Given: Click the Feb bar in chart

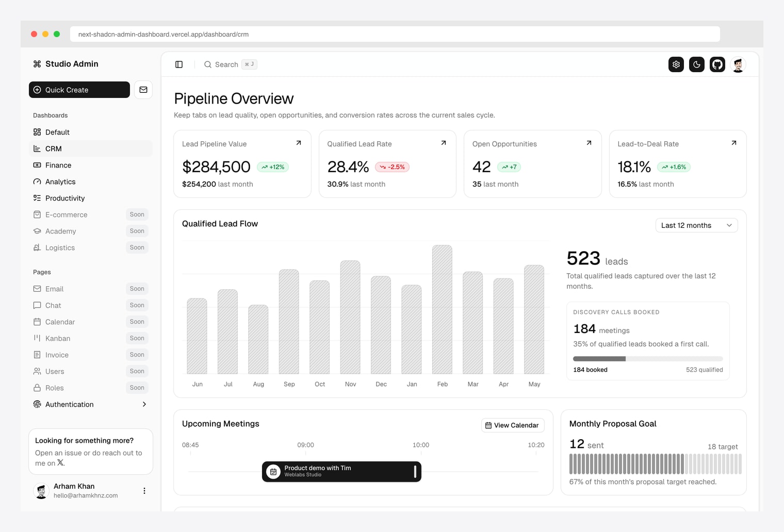Looking at the screenshot, I should 442,309.
